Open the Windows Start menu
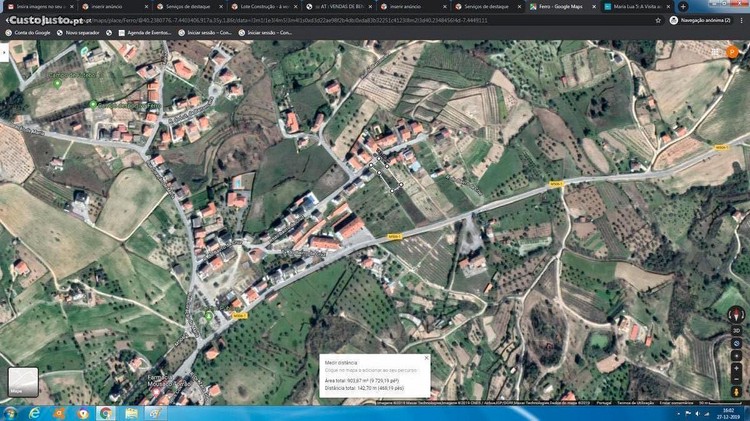Image resolution: width=750 pixels, height=421 pixels. pos(12,413)
